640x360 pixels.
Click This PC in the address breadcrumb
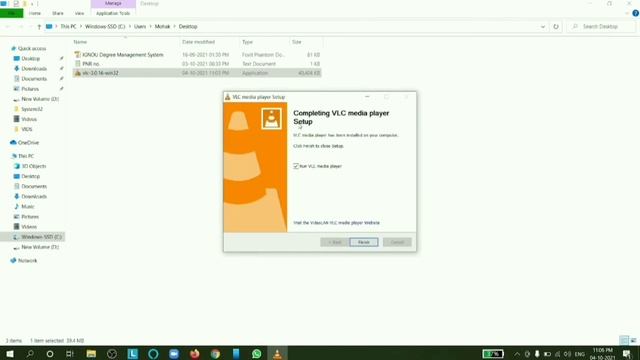(x=68, y=27)
